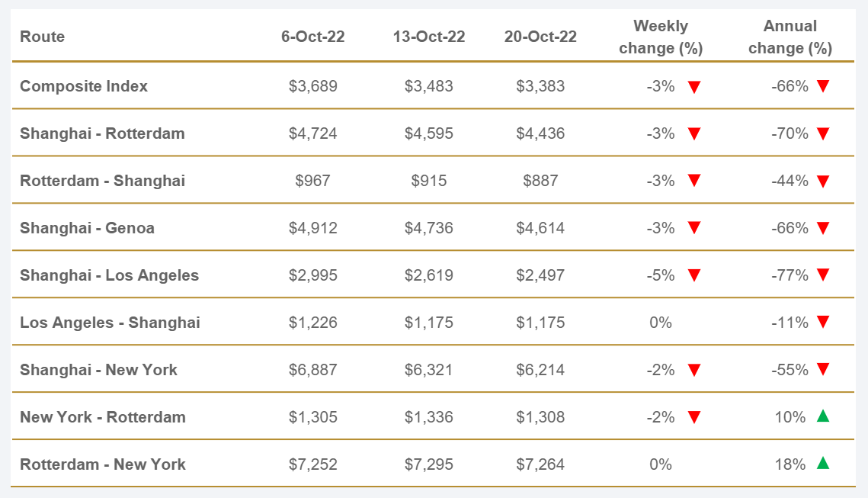The image size is (868, 498).
Task: Select the Los Angeles - Shanghai route label
Action: click(110, 323)
